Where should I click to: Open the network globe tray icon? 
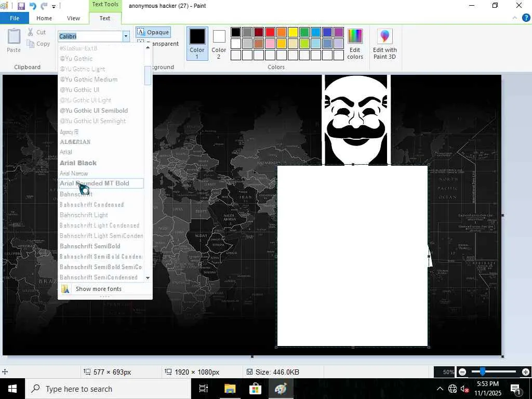point(453,389)
